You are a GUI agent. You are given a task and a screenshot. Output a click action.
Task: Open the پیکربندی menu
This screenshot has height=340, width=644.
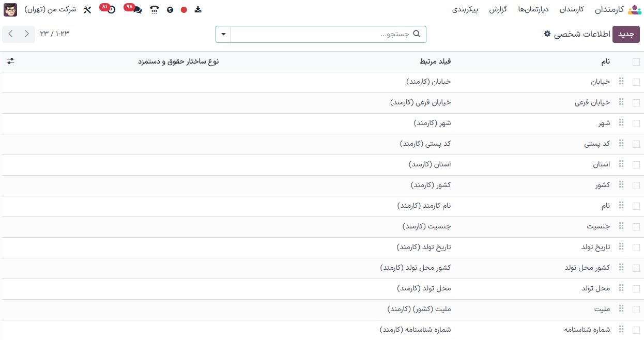click(x=465, y=10)
